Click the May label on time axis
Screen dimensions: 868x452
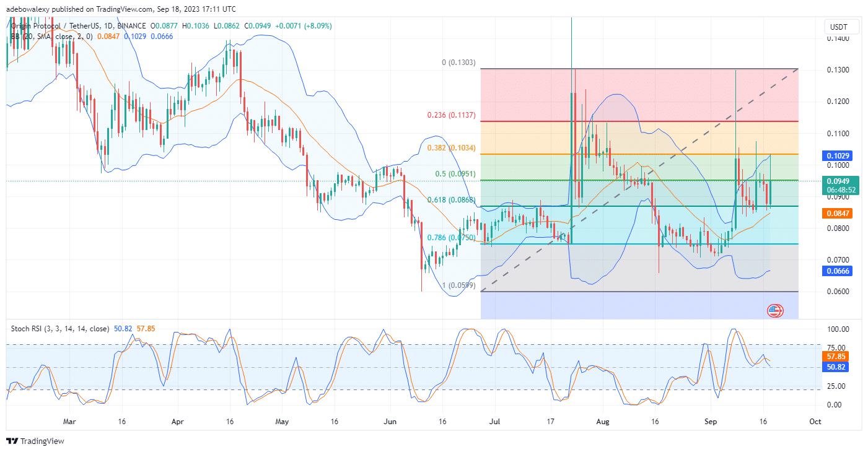click(282, 421)
